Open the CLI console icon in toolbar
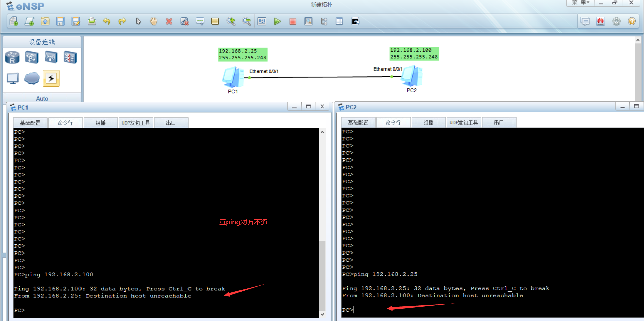This screenshot has width=644, height=321. [355, 21]
